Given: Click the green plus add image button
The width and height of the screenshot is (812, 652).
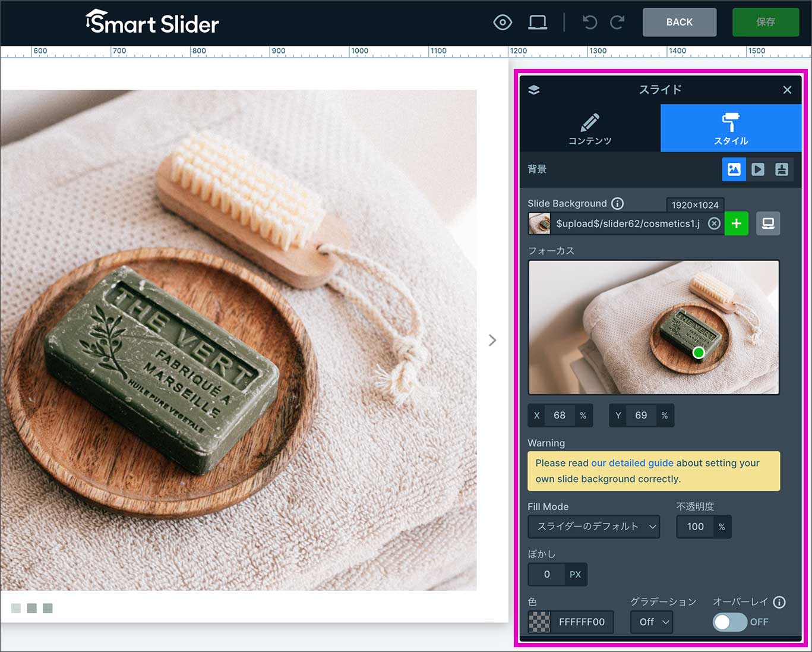Looking at the screenshot, I should tap(737, 223).
